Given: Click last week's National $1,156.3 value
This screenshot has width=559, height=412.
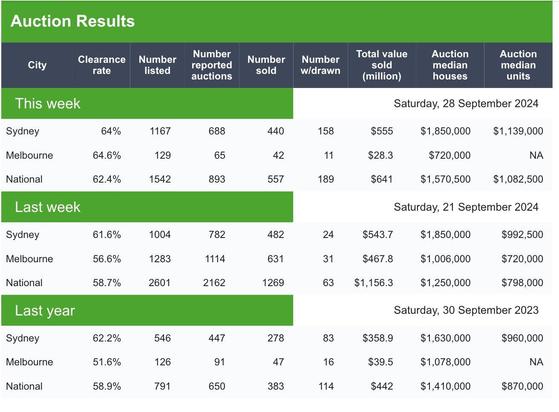Looking at the screenshot, I should [373, 283].
